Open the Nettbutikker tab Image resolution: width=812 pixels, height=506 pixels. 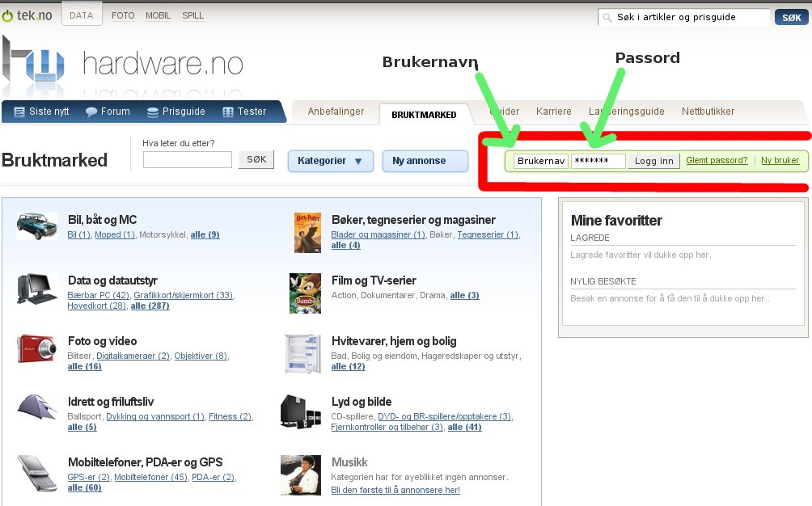coord(708,112)
